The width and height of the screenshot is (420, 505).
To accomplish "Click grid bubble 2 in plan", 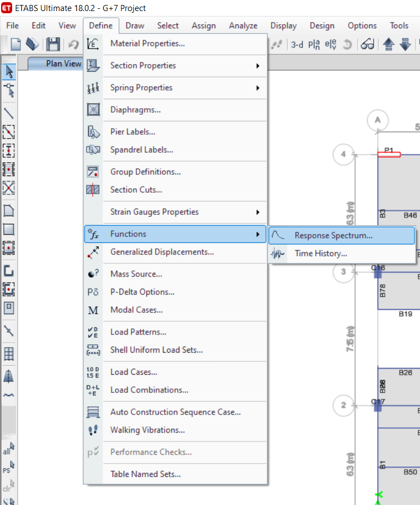I will [x=343, y=405].
